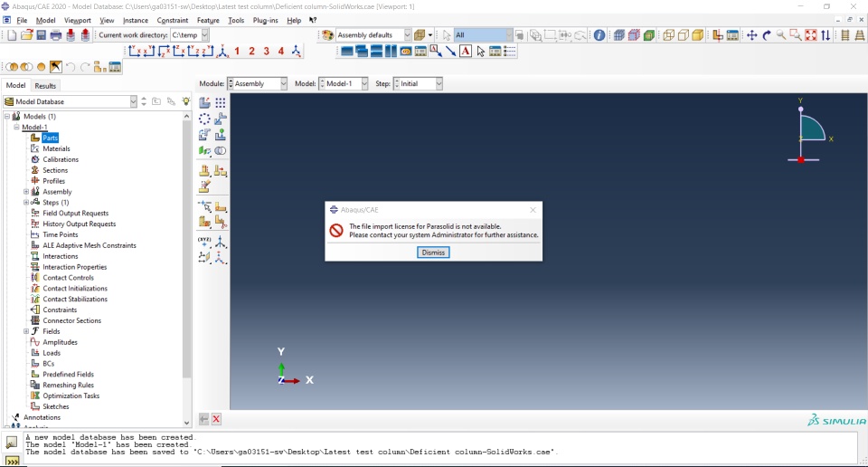
Task: Select the rotate view tool
Action: point(767,35)
